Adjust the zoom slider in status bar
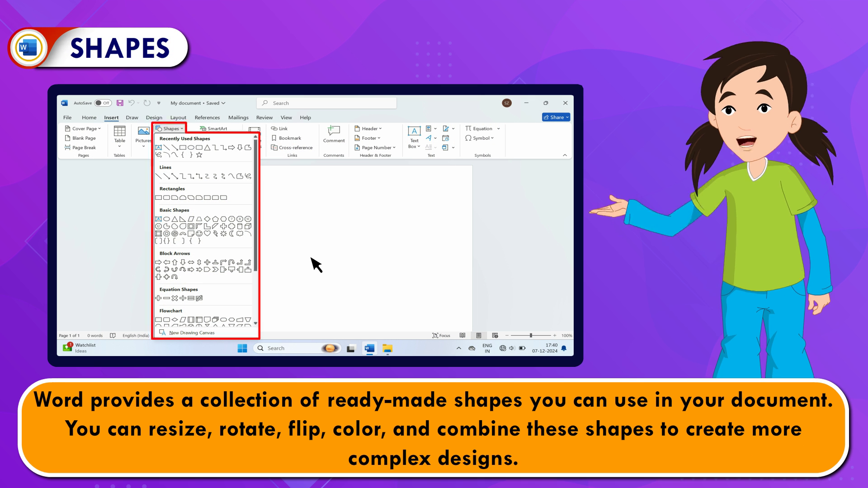This screenshot has width=868, height=488. tap(531, 335)
